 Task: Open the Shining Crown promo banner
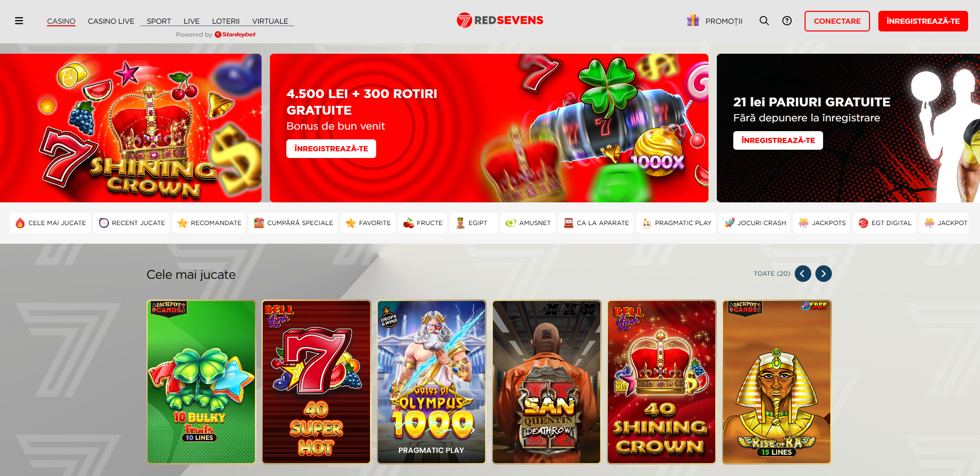coord(131,128)
